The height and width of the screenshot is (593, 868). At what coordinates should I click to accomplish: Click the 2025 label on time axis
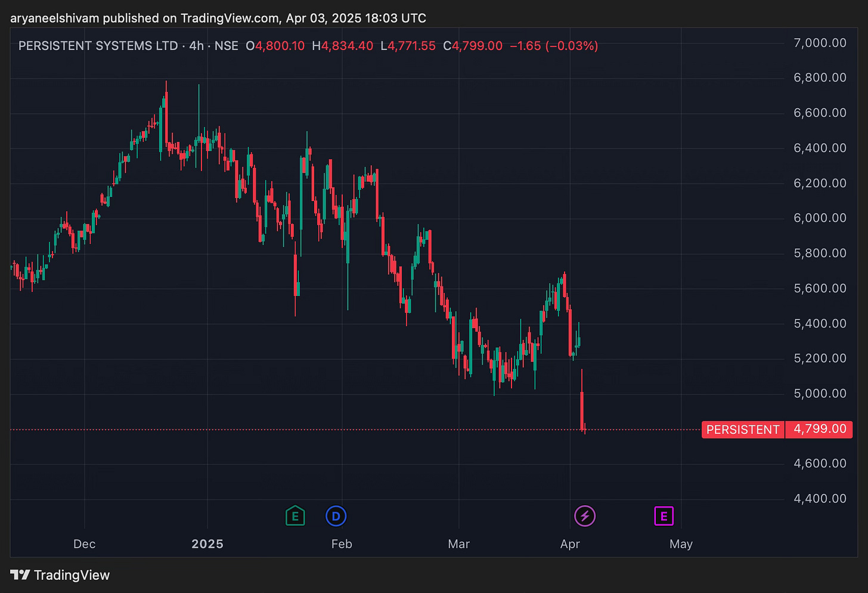207,544
